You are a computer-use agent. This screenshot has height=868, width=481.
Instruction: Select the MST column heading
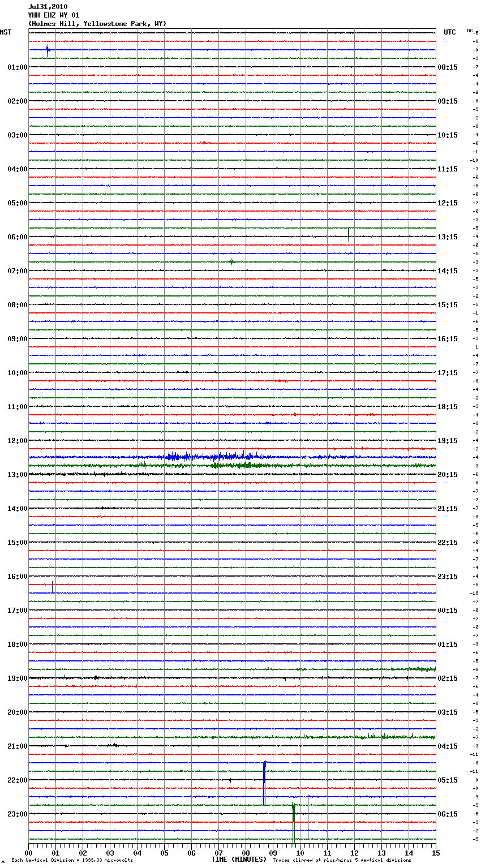(x=6, y=32)
